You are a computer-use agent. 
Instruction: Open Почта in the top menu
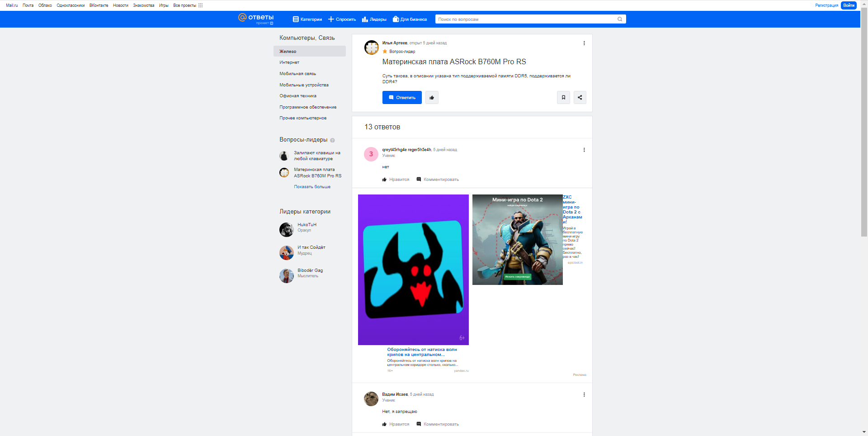point(28,5)
